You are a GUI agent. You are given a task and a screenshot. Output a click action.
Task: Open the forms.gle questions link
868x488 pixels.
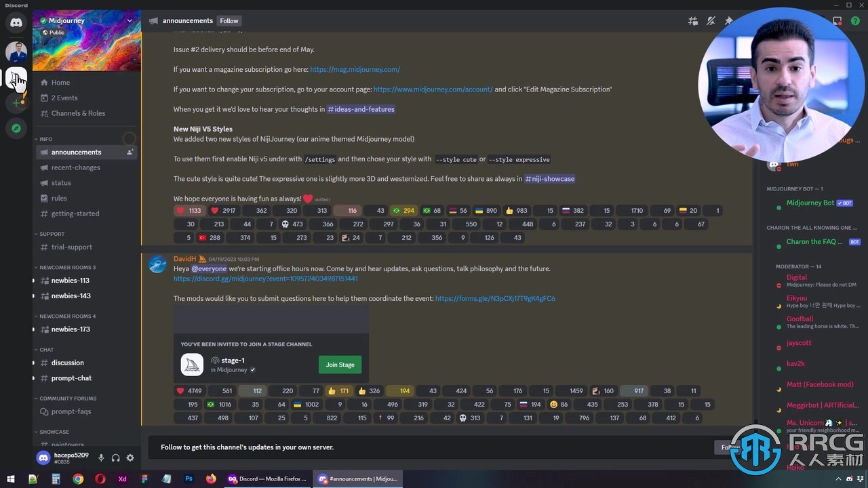pos(495,298)
